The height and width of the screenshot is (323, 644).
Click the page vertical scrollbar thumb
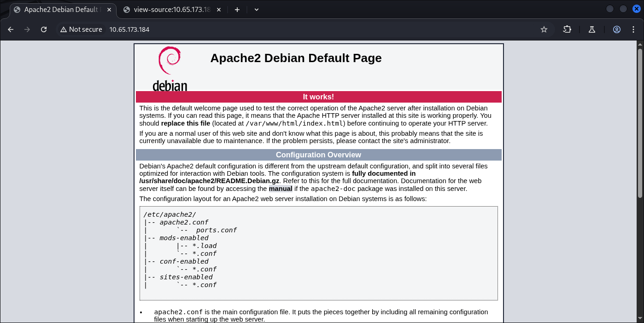[x=640, y=123]
